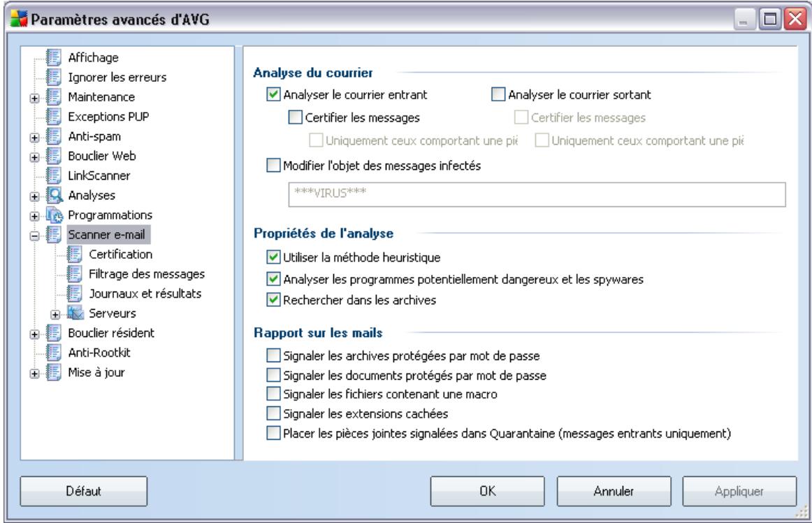
Task: Click the Programmations clock icon
Action: pyautogui.click(x=55, y=215)
